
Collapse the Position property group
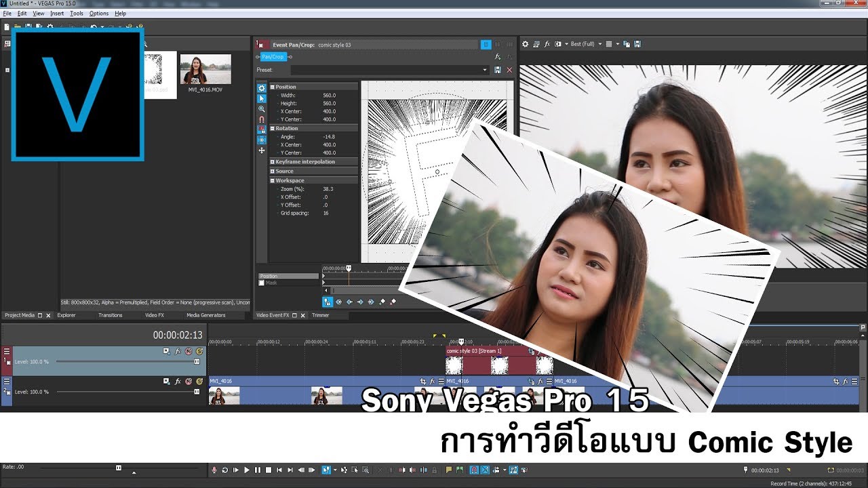273,87
